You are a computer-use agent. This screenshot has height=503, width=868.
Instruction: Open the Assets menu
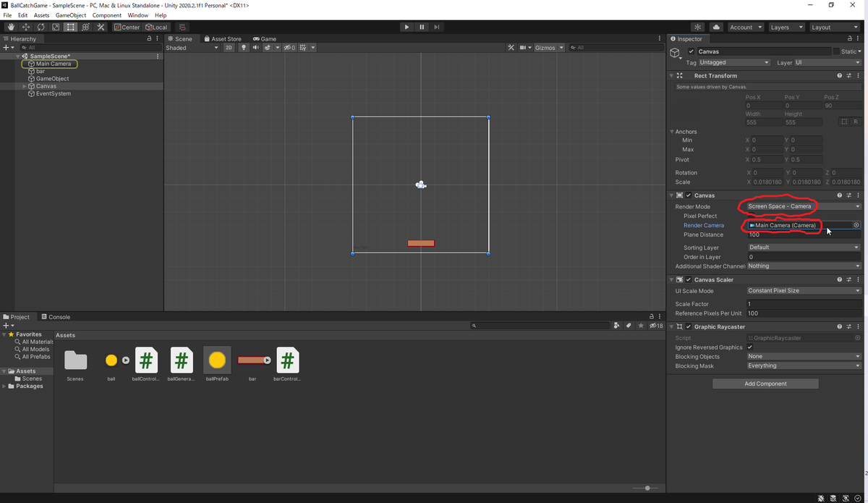(x=41, y=15)
